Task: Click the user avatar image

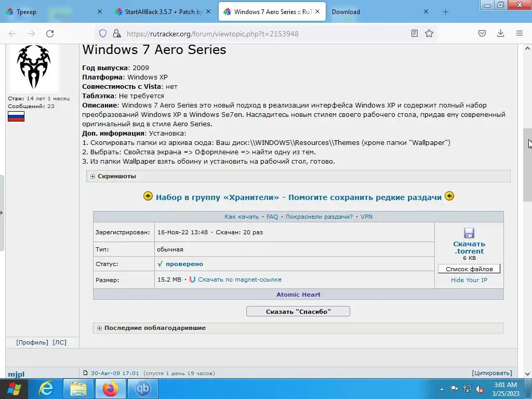Action: pos(34,67)
